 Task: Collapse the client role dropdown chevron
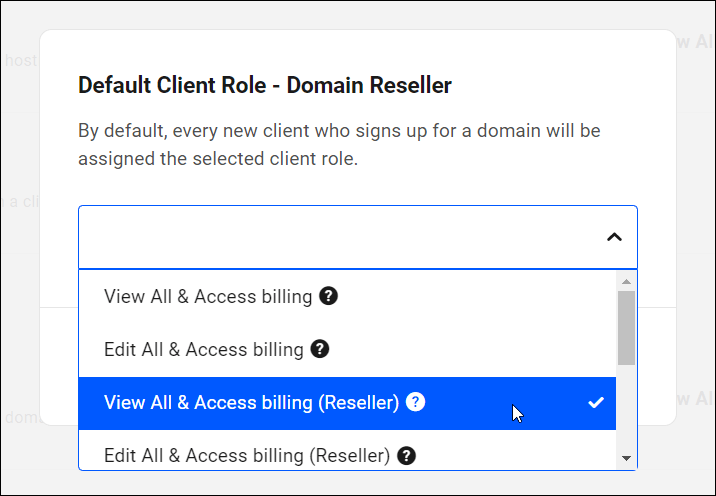click(614, 237)
